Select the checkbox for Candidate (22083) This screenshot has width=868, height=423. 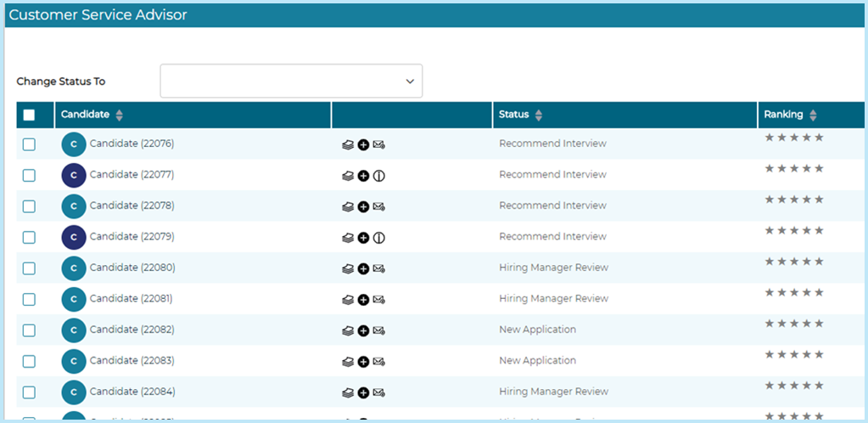pyautogui.click(x=29, y=362)
